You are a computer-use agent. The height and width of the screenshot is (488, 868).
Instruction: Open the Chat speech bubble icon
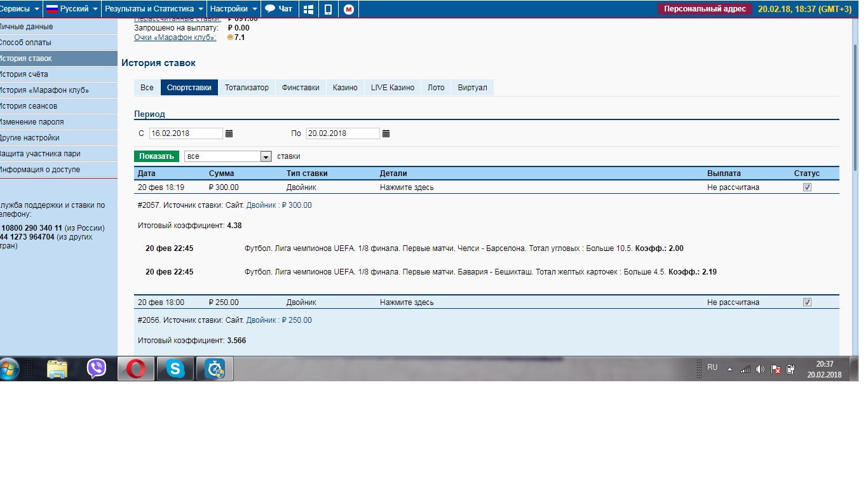click(270, 9)
